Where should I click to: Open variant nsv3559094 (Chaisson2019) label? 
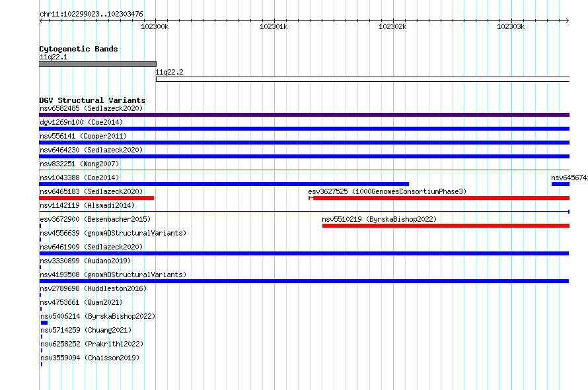point(90,358)
